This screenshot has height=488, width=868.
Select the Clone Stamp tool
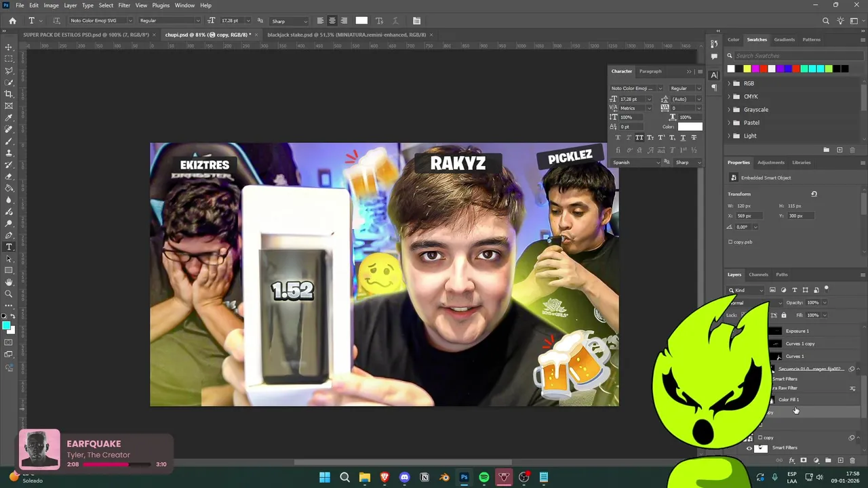(9, 153)
